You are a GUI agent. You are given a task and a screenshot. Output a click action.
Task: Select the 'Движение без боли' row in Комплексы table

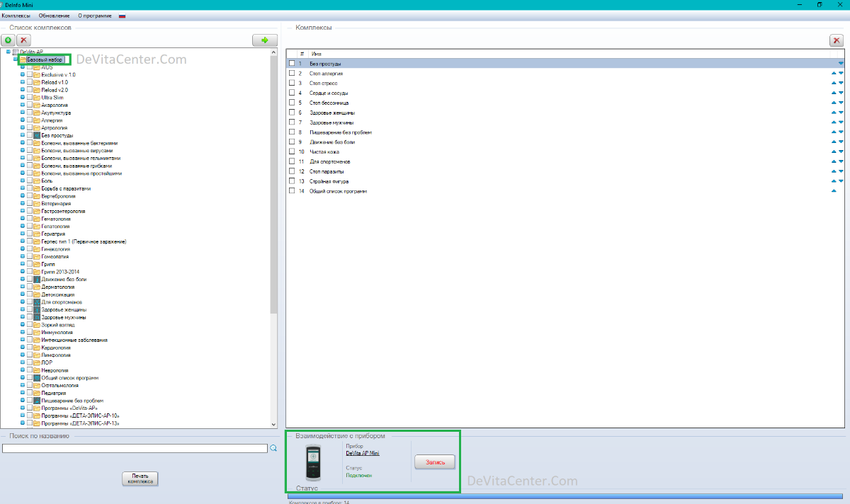[565, 142]
